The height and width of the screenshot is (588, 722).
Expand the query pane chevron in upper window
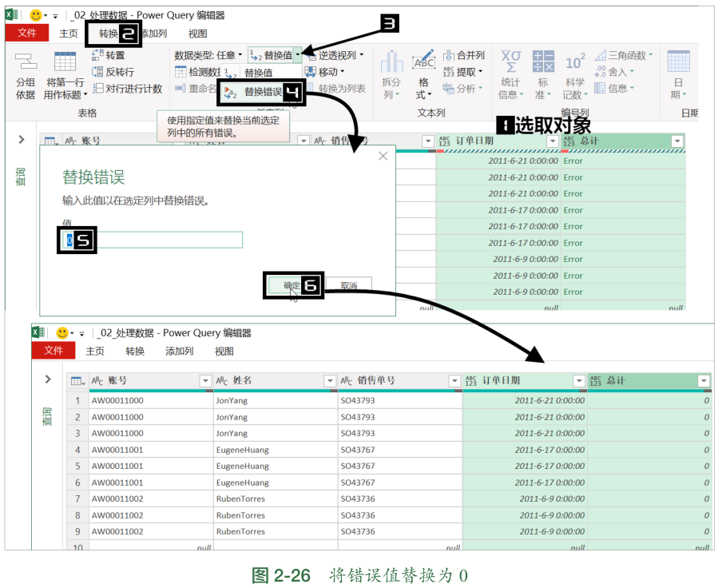[x=22, y=140]
